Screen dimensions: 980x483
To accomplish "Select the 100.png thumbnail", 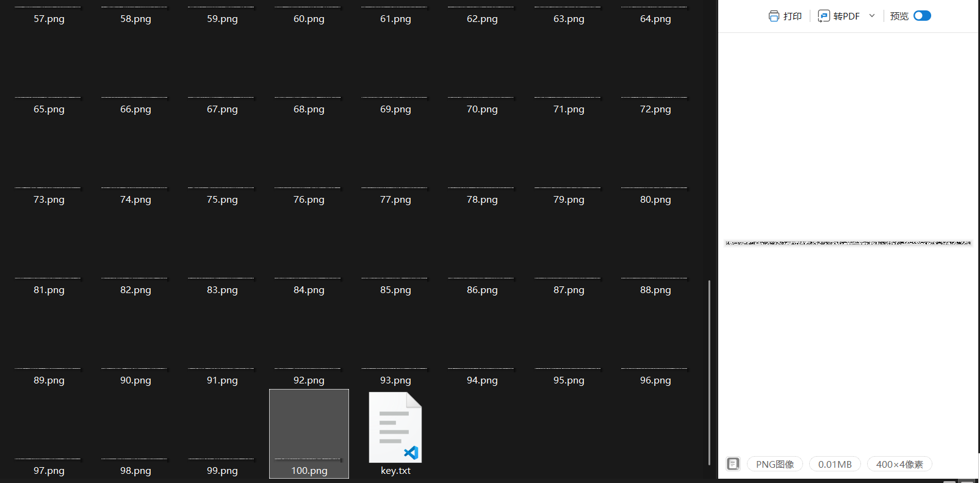I will tap(309, 434).
